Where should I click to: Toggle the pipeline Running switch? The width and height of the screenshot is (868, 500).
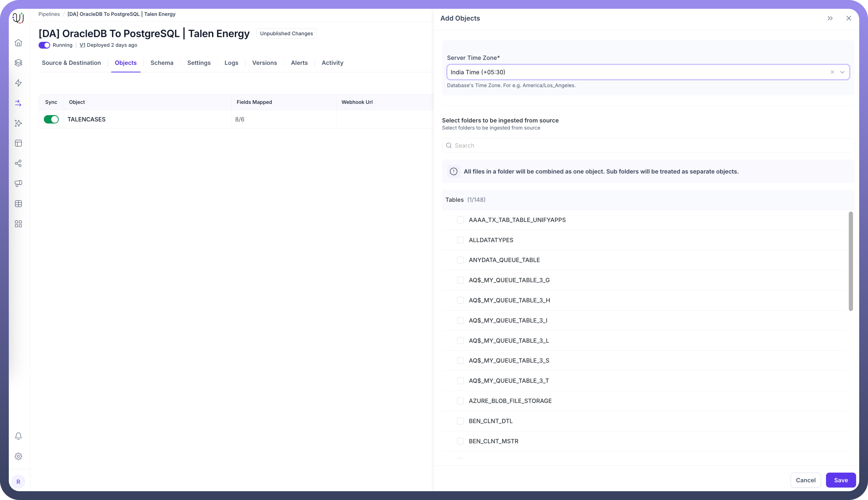coord(44,45)
